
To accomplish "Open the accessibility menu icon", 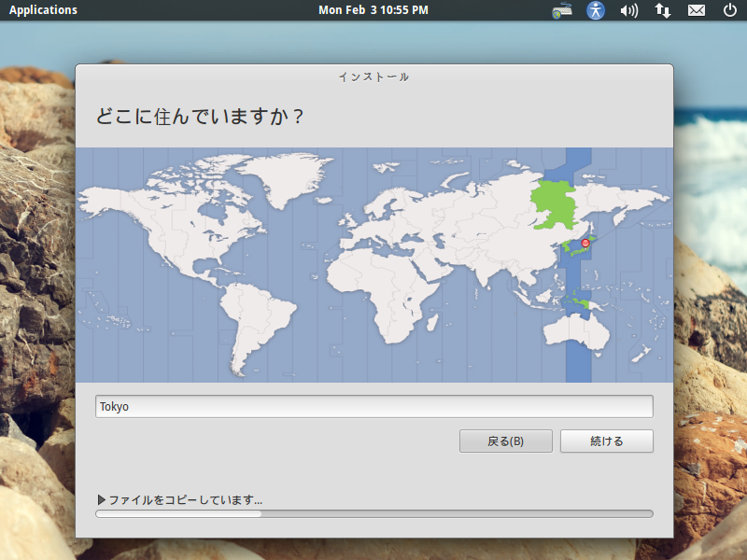I will coord(596,10).
